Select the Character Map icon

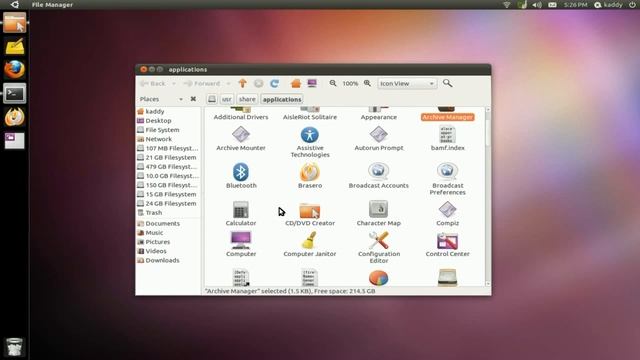378,209
